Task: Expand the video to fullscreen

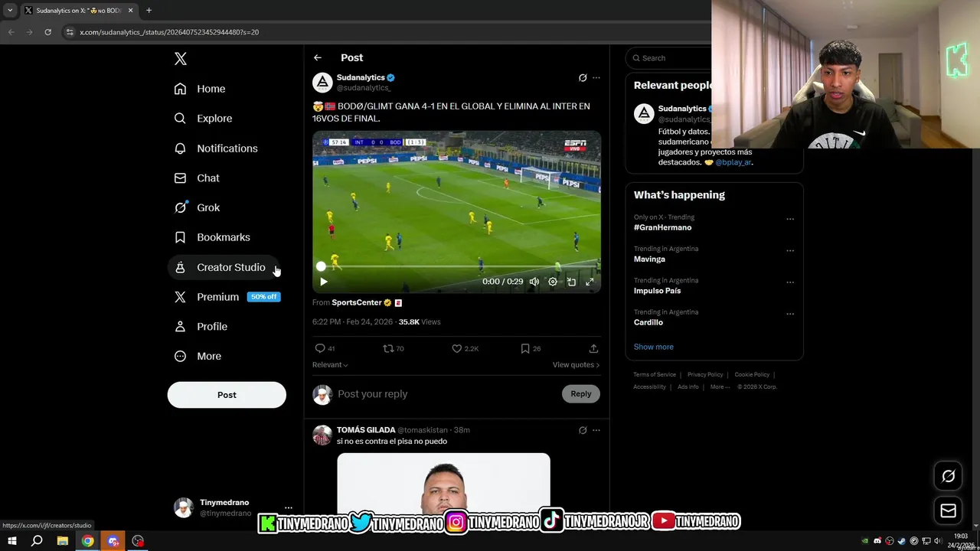Action: pos(590,282)
